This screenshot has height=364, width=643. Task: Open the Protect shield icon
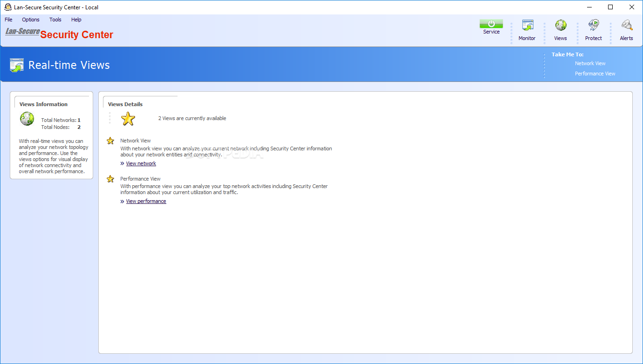pyautogui.click(x=594, y=25)
